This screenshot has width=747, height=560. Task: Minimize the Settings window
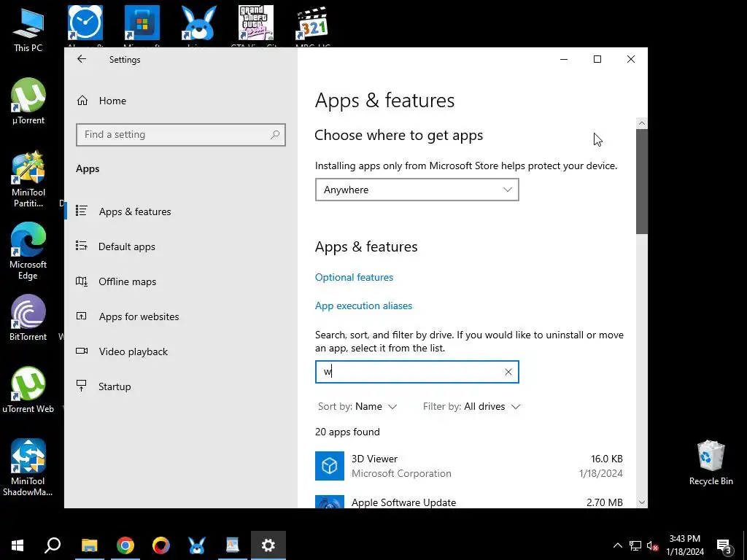564,59
